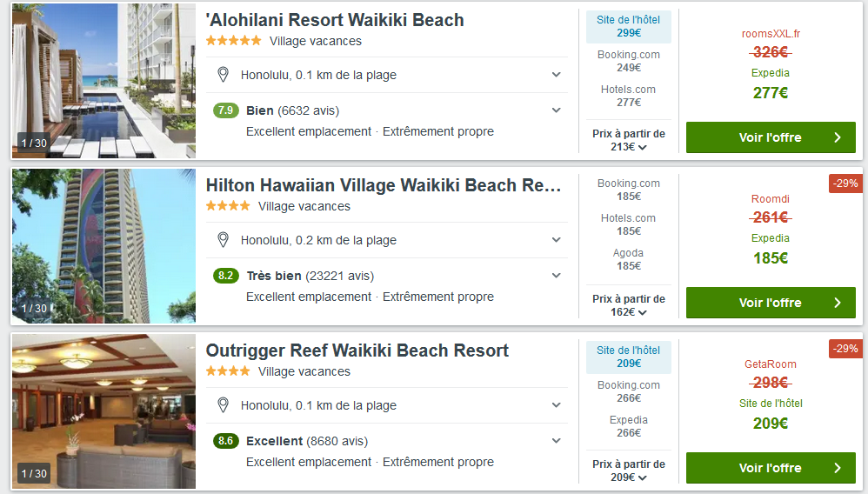Open 'Prix à partir de 162€' dropdown

click(x=629, y=305)
